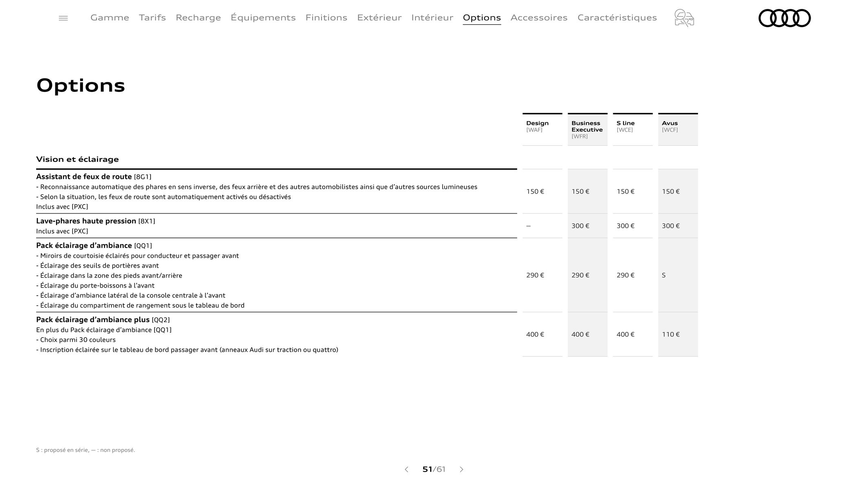Image resolution: width=868 pixels, height=488 pixels.
Task: Go to next page arrow
Action: pos(461,469)
